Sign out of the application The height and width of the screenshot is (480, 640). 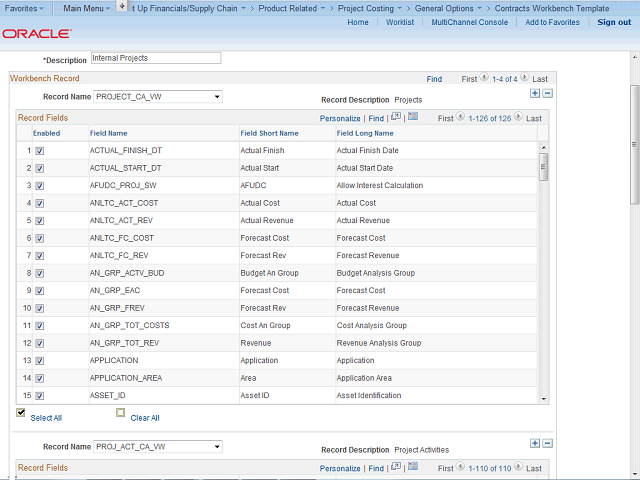point(614,22)
